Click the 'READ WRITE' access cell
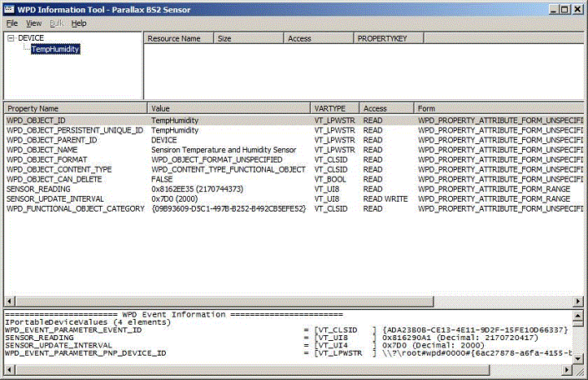 tap(385, 199)
